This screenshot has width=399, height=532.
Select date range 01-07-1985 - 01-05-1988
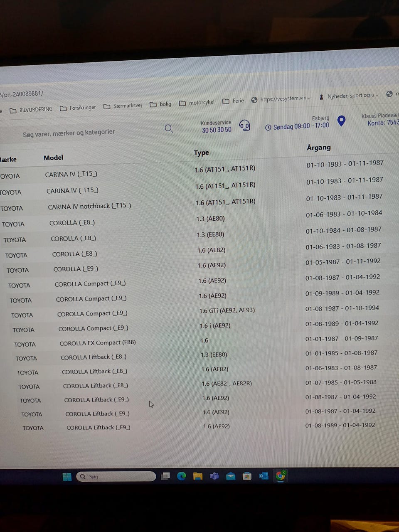(x=341, y=382)
